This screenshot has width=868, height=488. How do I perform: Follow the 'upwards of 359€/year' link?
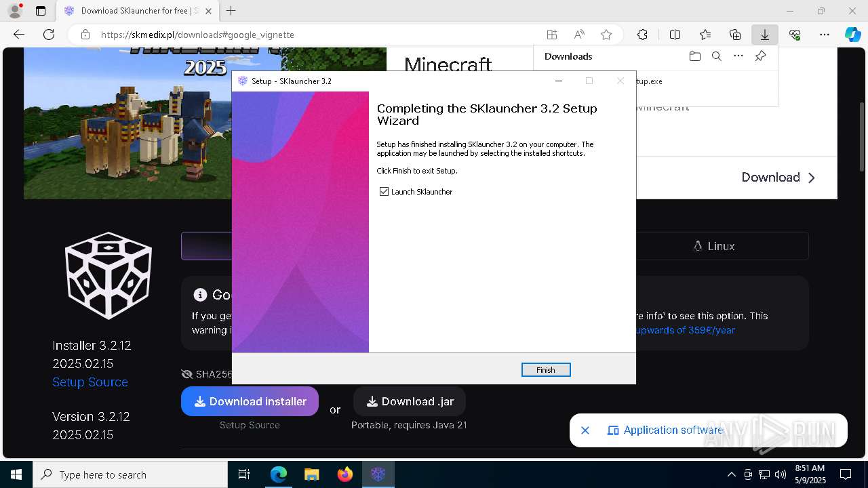[686, 330]
